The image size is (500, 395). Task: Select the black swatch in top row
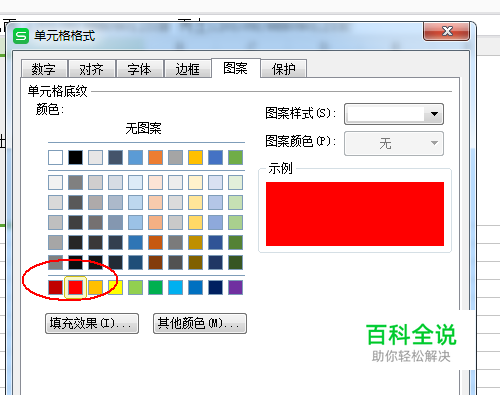(x=75, y=157)
